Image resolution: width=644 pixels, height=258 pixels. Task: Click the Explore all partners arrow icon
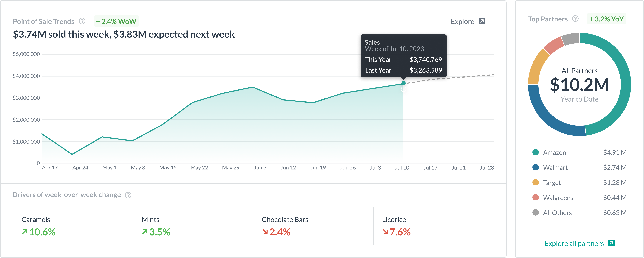[612, 243]
